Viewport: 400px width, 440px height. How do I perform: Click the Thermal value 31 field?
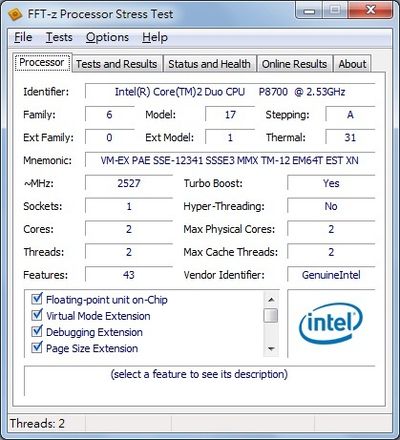pos(350,137)
